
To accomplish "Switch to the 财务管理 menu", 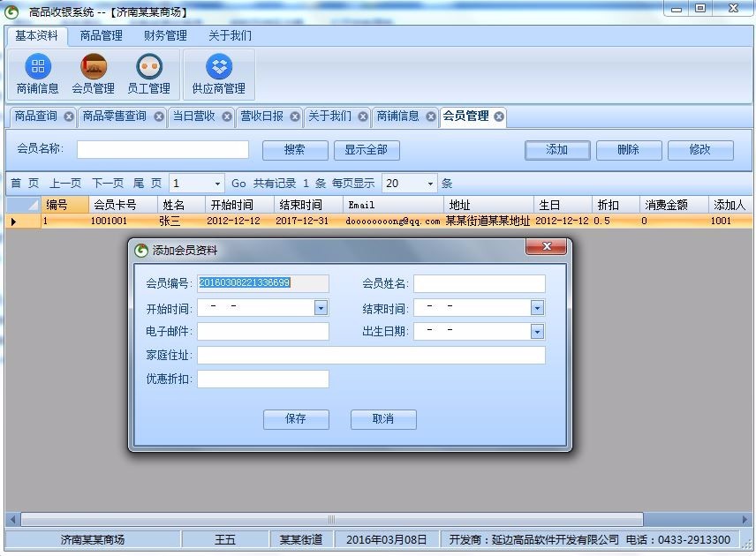I will pyautogui.click(x=164, y=36).
